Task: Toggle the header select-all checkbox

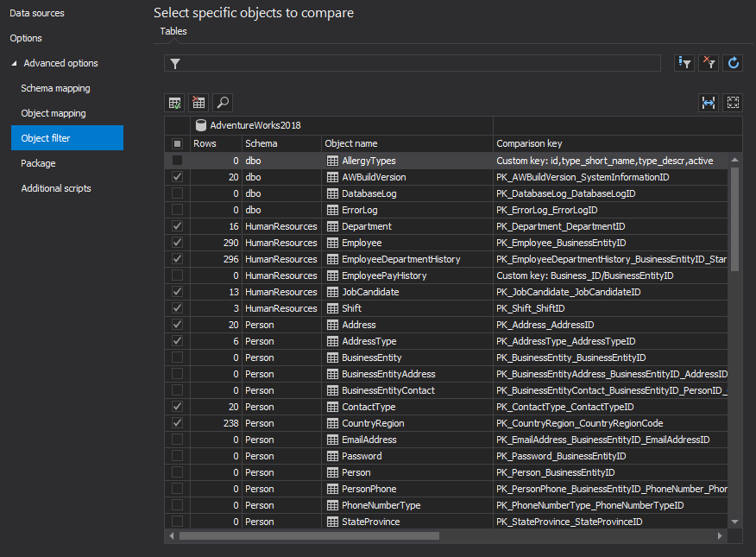Action: [x=177, y=143]
